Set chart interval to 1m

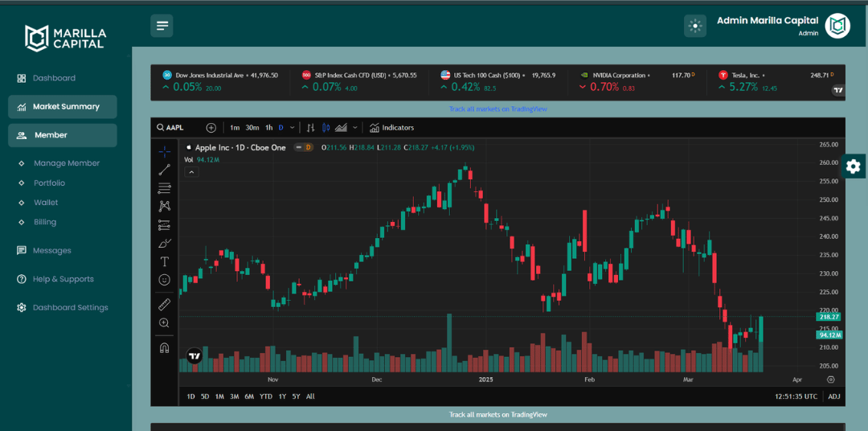(235, 127)
